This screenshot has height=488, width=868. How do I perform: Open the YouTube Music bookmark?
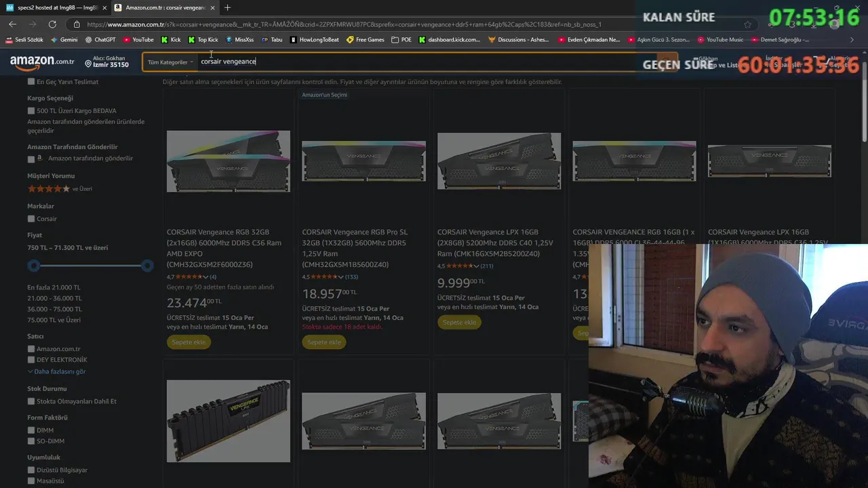coord(720,40)
